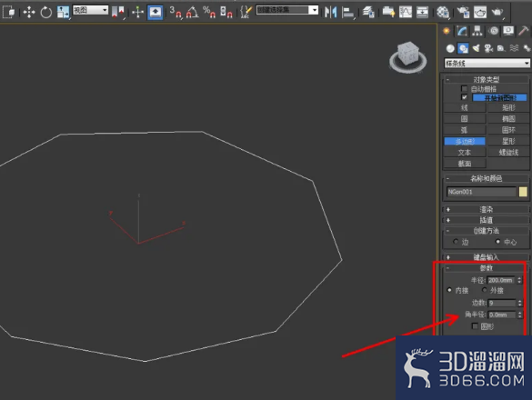Open schematic view

coord(422,12)
